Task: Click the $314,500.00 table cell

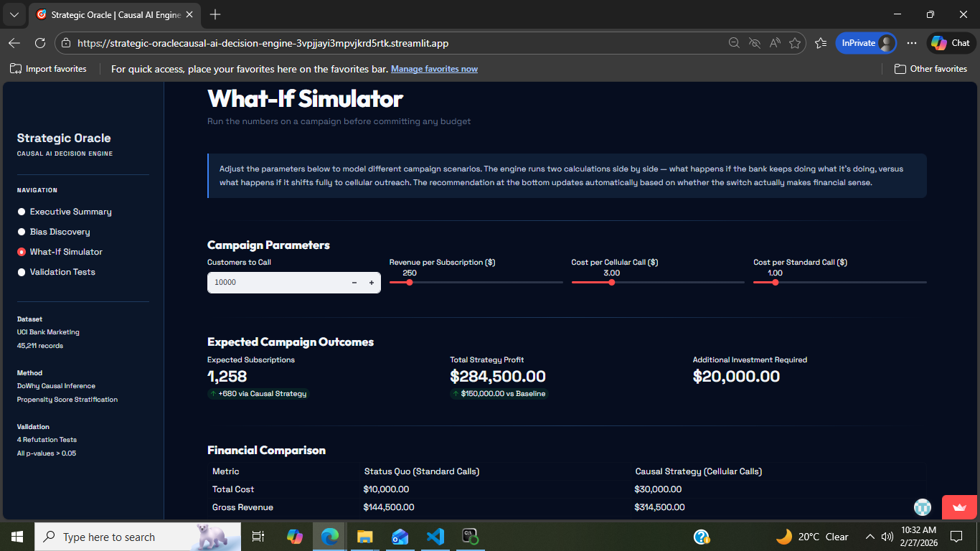Action: [660, 507]
